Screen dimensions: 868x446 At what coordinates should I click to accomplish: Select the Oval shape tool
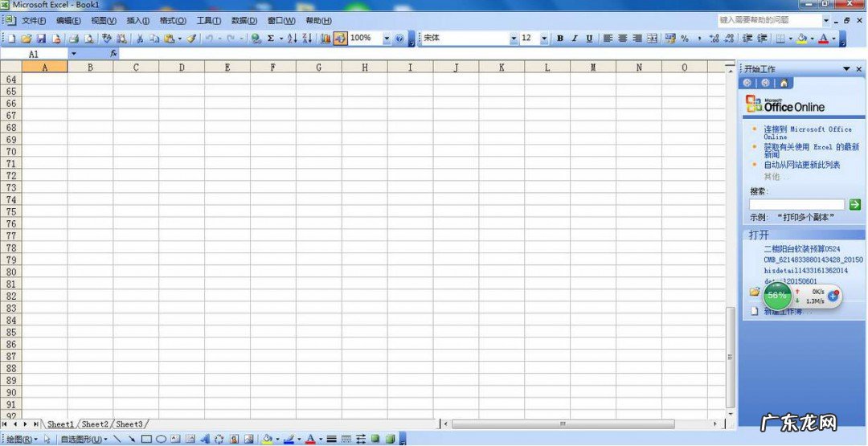[161, 439]
